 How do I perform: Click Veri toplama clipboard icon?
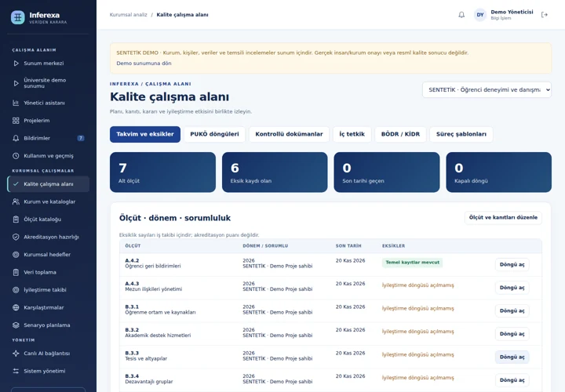(x=16, y=273)
